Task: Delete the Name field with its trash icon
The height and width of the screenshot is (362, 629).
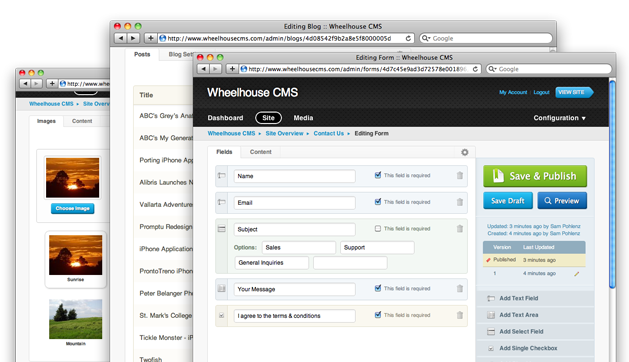Action: click(460, 175)
